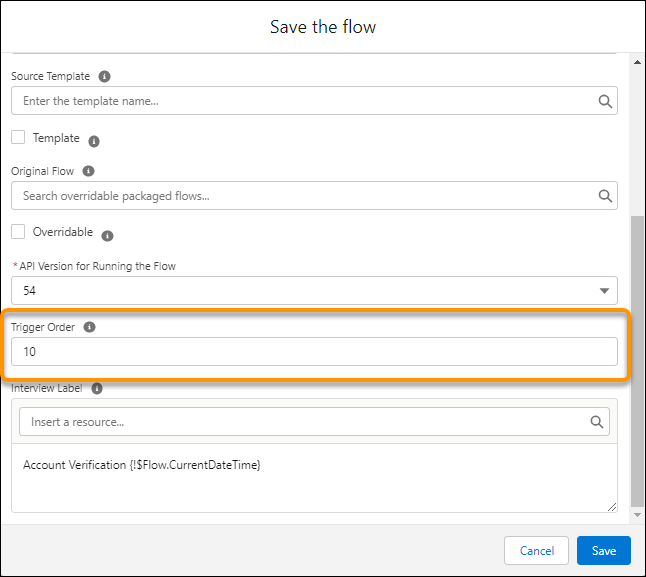Click the Source Template name input field
This screenshot has height=577, width=646.
point(300,101)
